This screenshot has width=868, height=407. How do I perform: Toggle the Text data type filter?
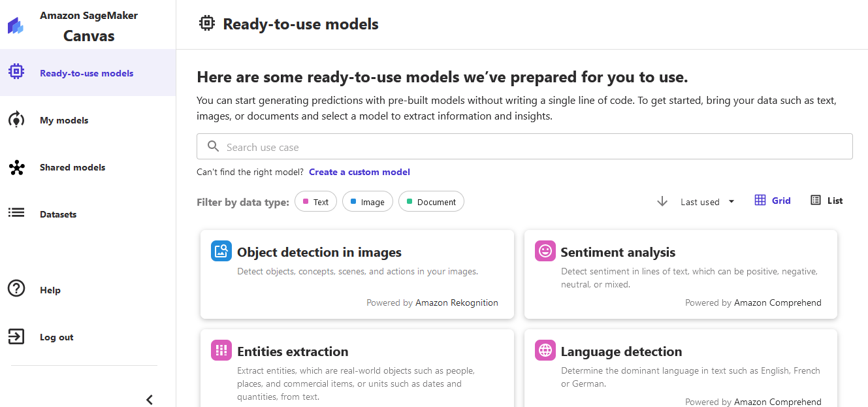pyautogui.click(x=315, y=202)
